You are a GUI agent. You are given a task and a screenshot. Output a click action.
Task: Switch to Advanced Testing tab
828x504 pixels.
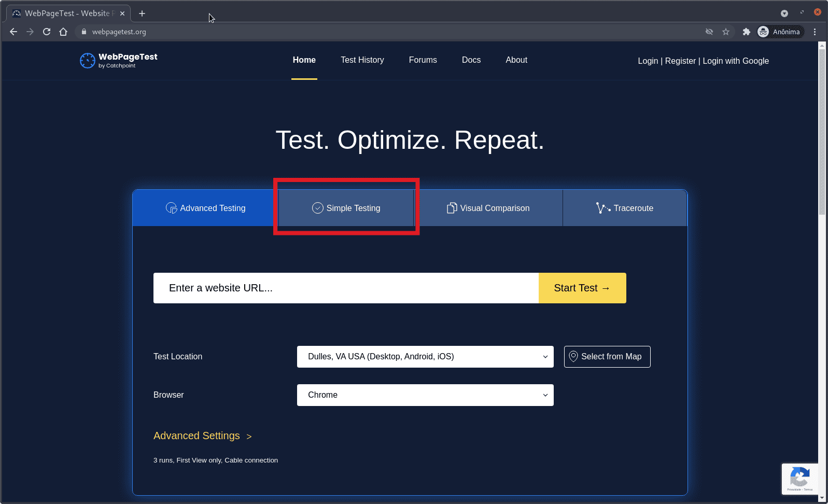[205, 208]
